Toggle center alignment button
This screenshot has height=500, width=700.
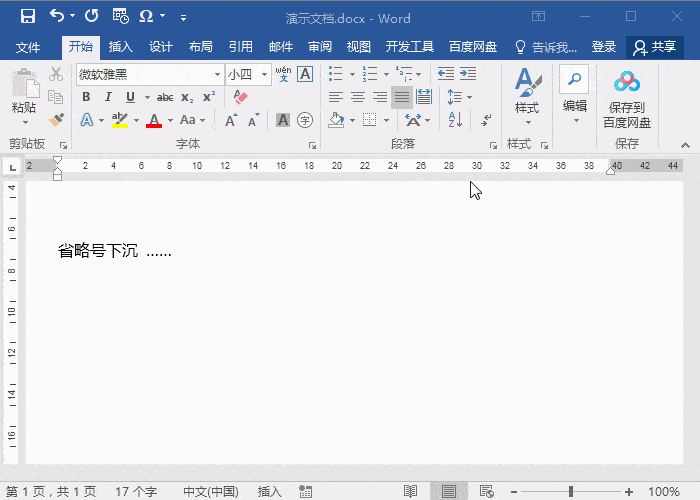[x=358, y=97]
